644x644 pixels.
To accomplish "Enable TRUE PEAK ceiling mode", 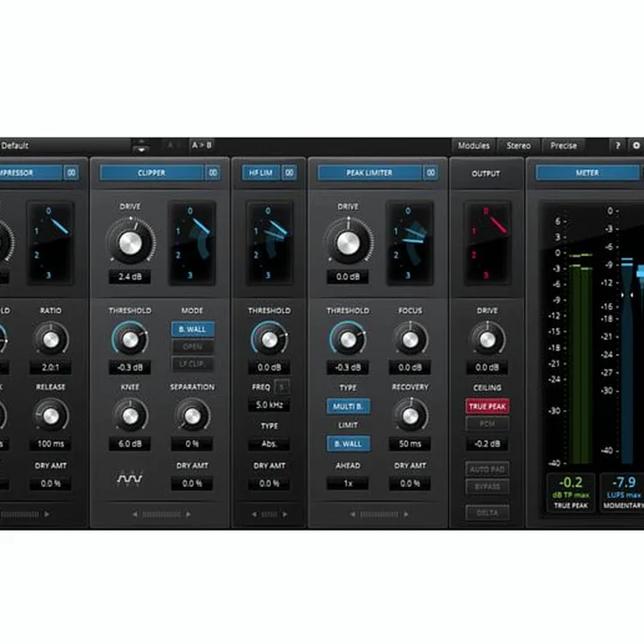I will [x=487, y=406].
